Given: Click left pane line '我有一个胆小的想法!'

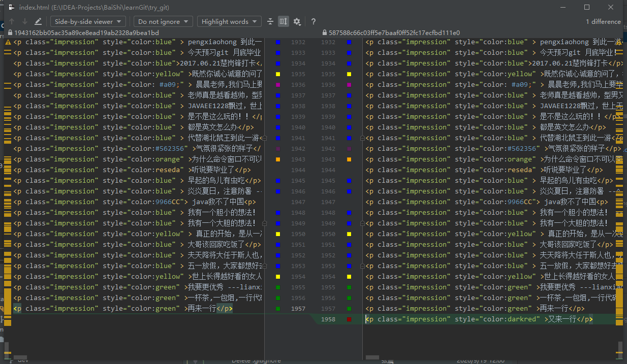Looking at the screenshot, I should pyautogui.click(x=135, y=213).
